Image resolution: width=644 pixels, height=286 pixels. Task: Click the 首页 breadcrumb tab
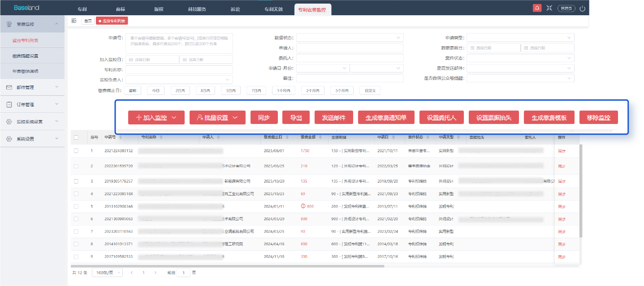pyautogui.click(x=88, y=21)
